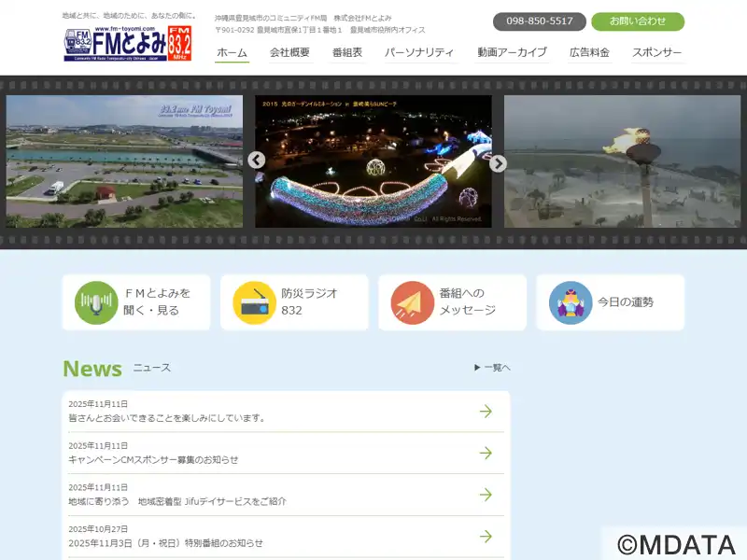This screenshot has height=560, width=747.
Task: Click the 098-850-5517 phone button
Action: (x=540, y=21)
